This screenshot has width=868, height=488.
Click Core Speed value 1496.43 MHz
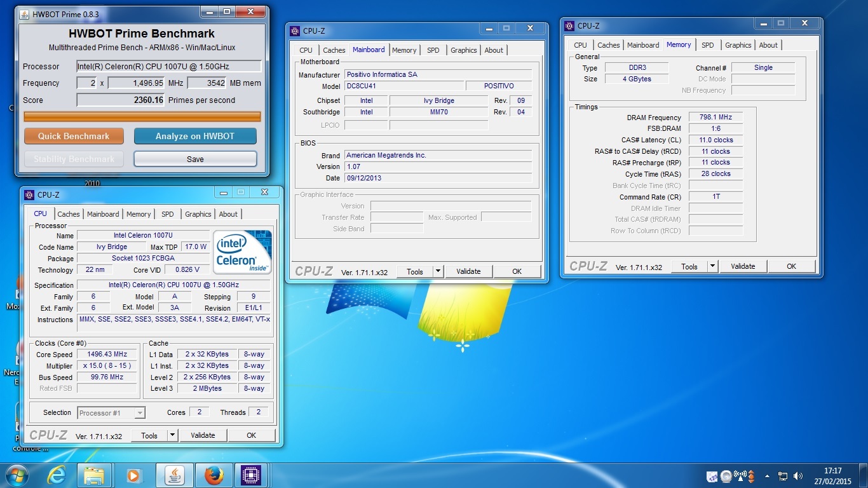coord(107,355)
